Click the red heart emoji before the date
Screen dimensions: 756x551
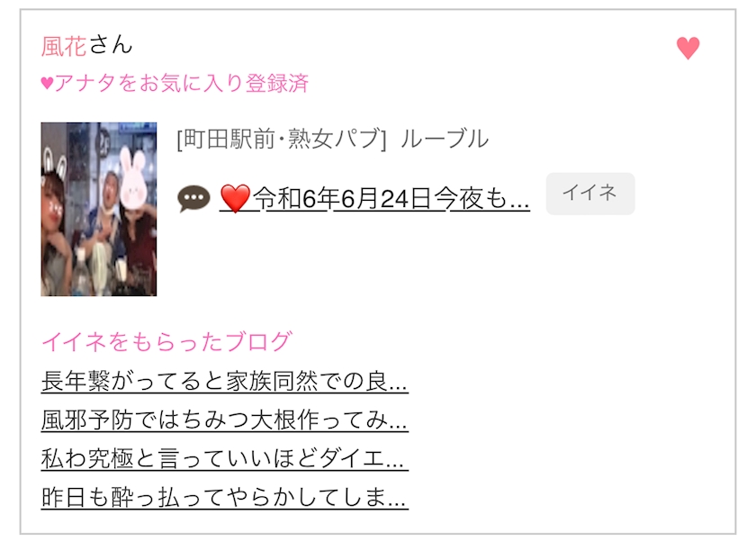(235, 198)
